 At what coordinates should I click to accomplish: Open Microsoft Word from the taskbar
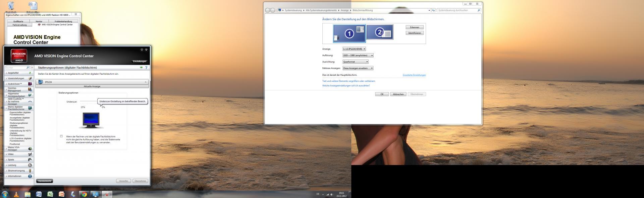tap(39, 194)
